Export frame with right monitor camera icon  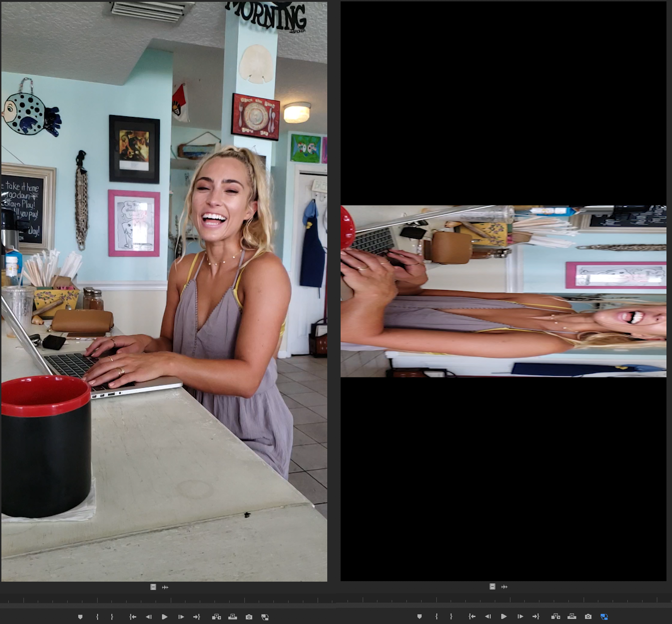[588, 616]
